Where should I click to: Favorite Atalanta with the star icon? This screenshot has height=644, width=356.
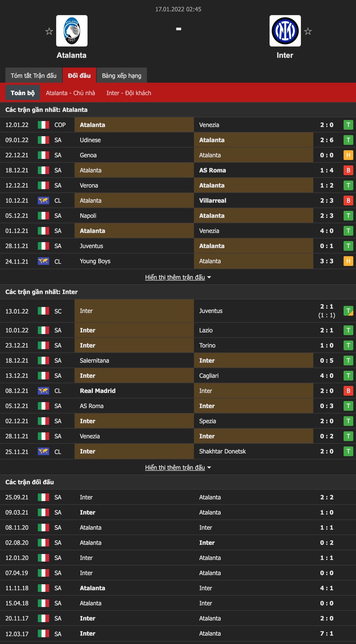(x=49, y=31)
